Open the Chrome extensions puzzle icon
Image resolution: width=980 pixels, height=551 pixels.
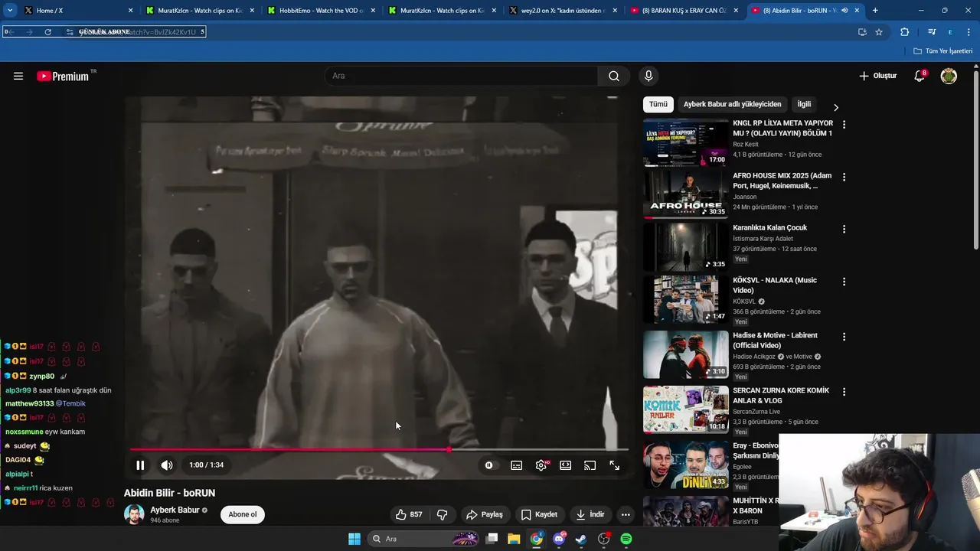pyautogui.click(x=904, y=32)
